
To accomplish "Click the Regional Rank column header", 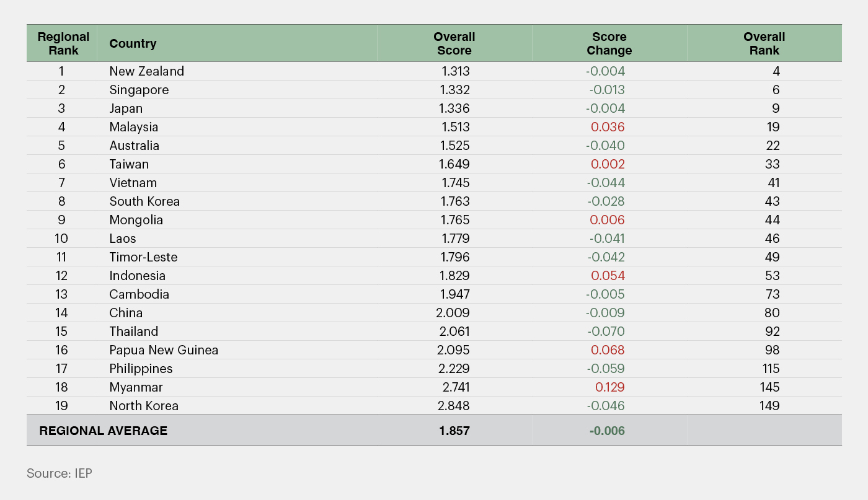I will pyautogui.click(x=63, y=43).
